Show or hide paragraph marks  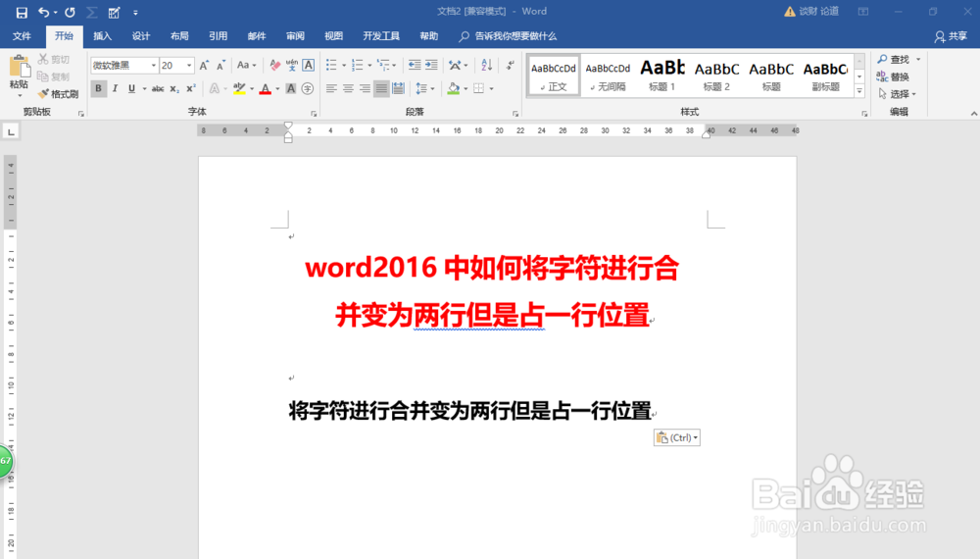tap(510, 65)
